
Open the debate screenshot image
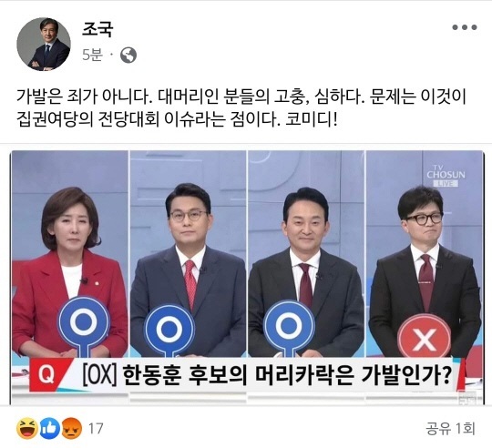click(247, 278)
